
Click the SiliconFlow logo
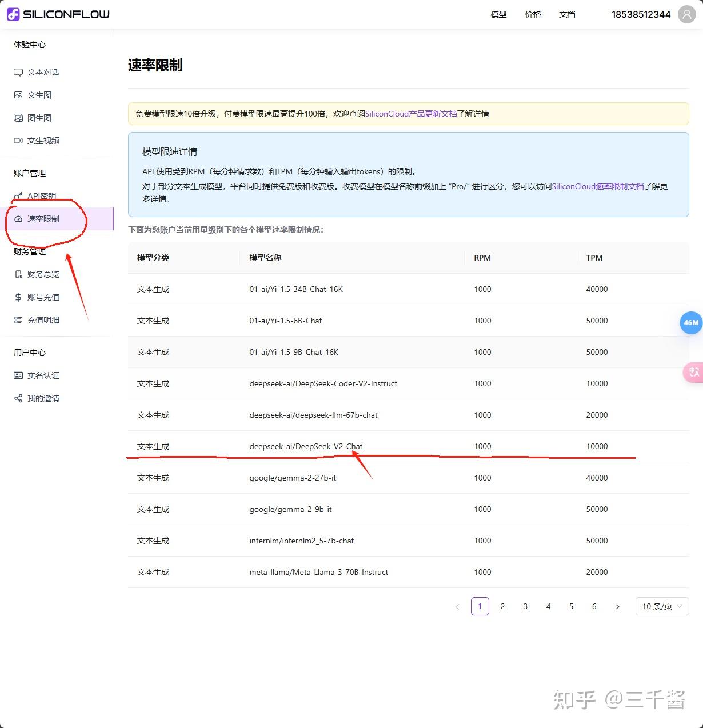tap(58, 14)
